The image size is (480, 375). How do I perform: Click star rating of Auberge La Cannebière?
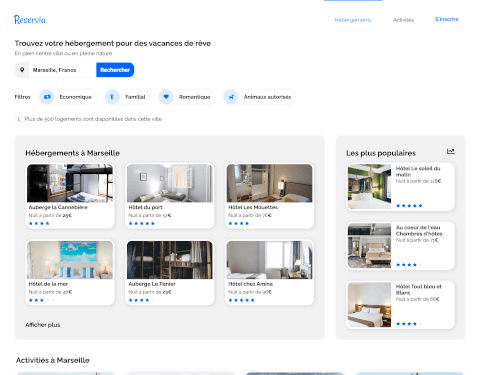42,223
